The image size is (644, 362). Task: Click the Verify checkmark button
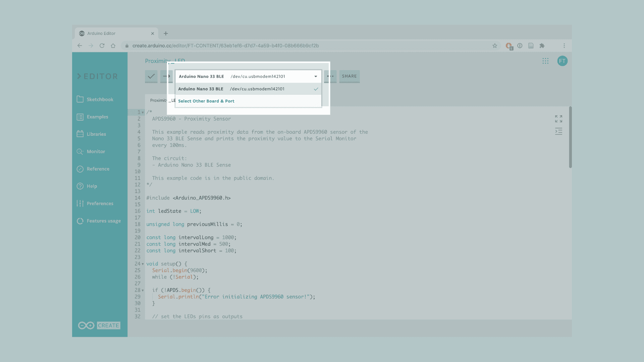tap(151, 76)
